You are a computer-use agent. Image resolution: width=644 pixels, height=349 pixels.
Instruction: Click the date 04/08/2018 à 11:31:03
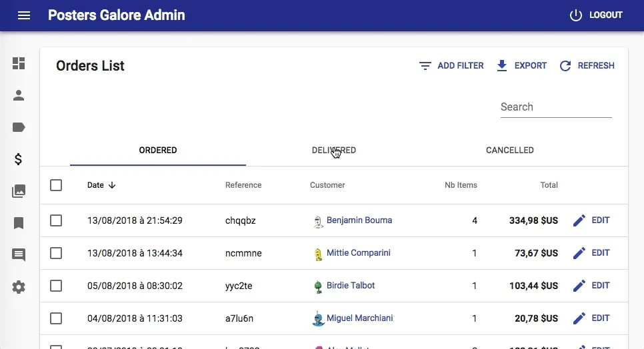click(x=135, y=318)
